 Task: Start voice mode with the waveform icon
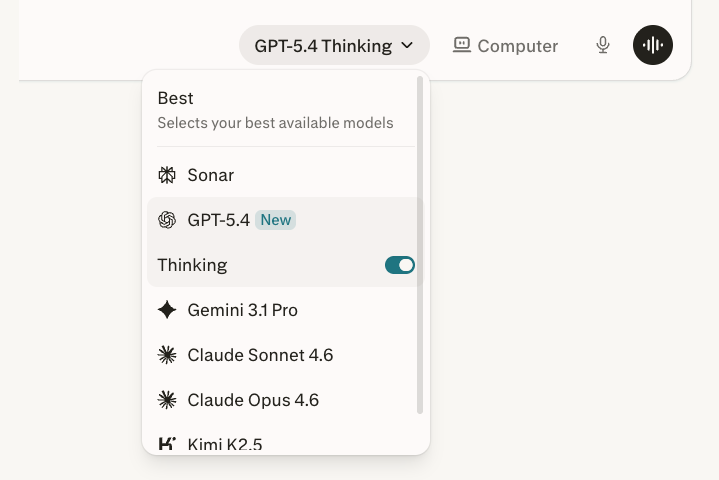click(653, 45)
